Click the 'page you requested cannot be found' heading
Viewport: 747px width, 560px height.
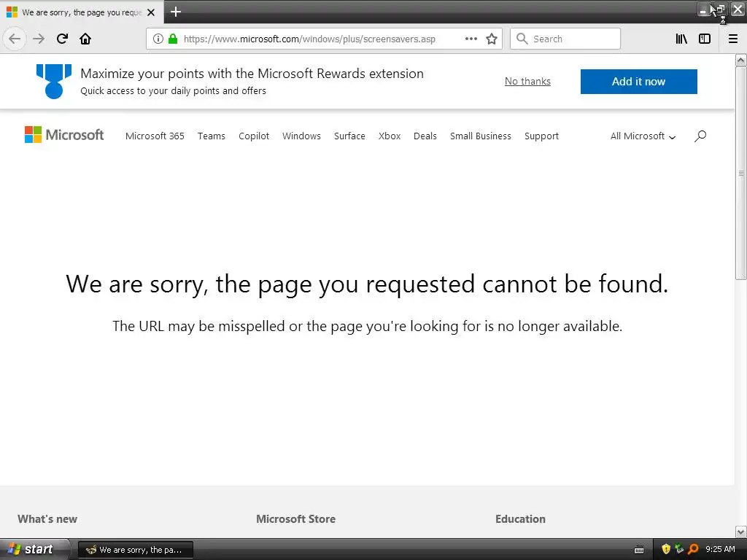click(368, 284)
